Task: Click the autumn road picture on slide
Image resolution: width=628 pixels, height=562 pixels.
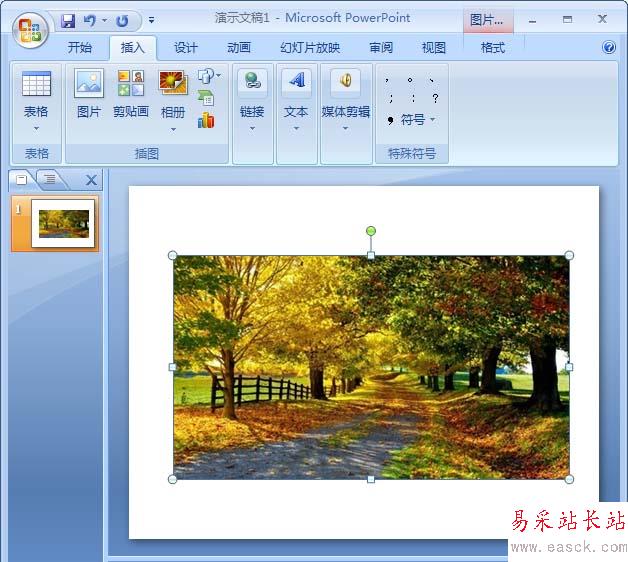Action: pyautogui.click(x=371, y=367)
